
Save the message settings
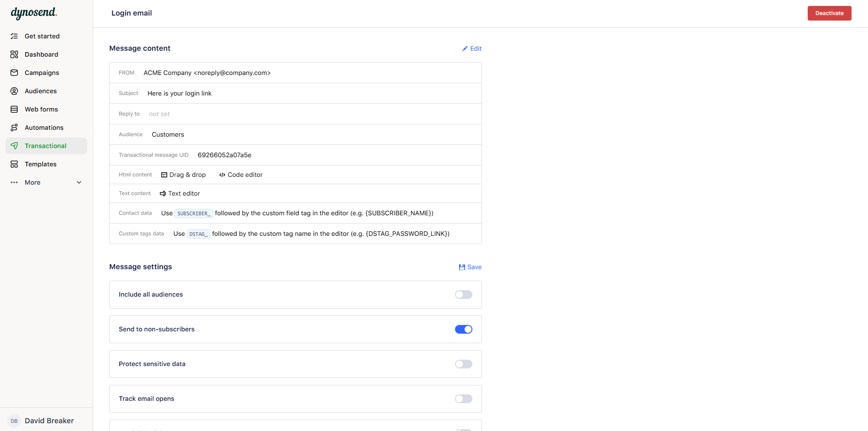[x=470, y=267]
